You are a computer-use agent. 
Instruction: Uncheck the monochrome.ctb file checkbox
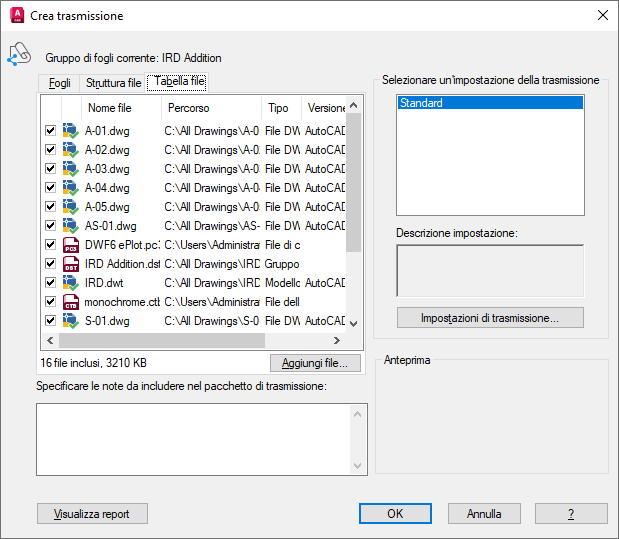pos(51,302)
